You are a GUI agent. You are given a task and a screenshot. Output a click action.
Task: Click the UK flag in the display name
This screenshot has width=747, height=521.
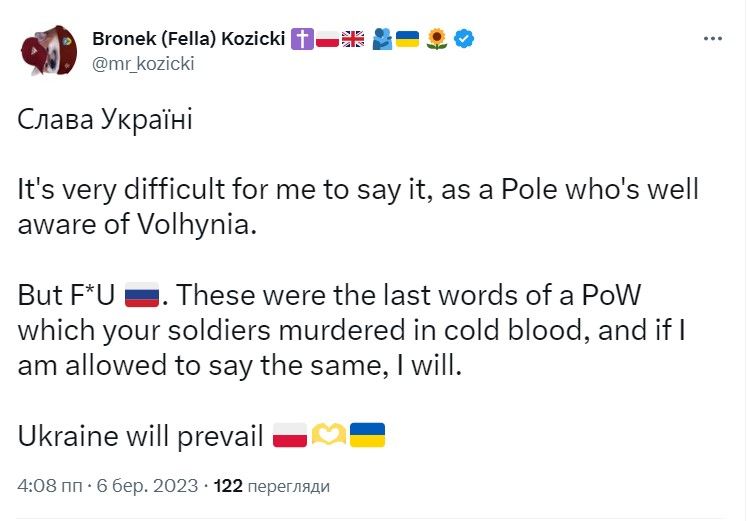pos(353,39)
